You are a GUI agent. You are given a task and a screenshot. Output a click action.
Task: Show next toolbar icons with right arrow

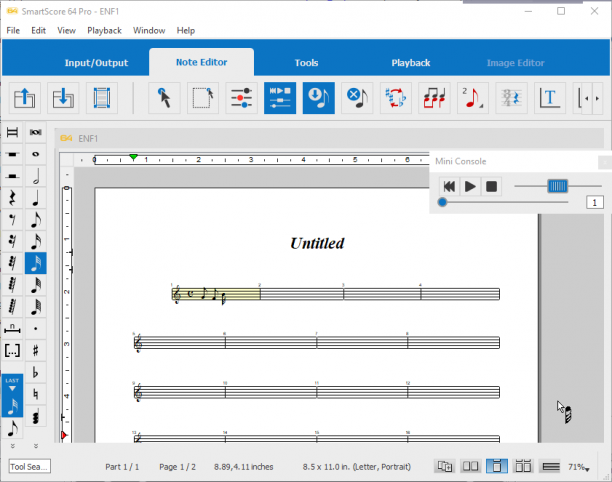598,98
